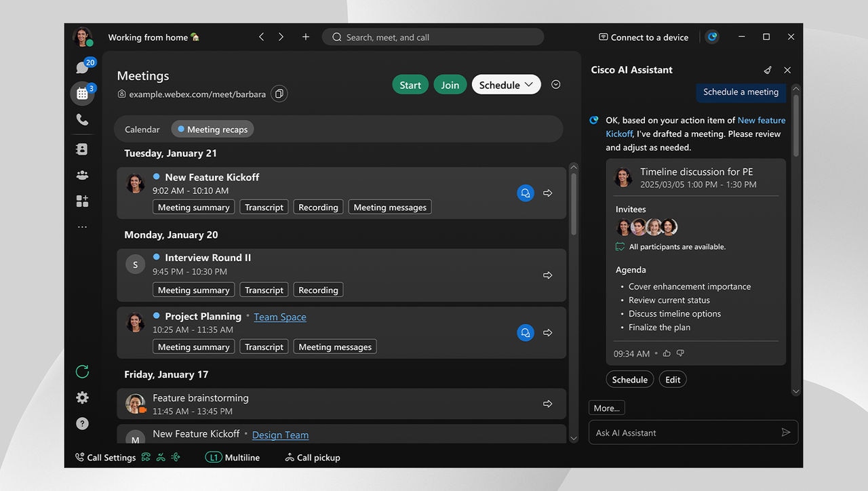
Task: Click the More... suggestions button
Action: [606, 408]
